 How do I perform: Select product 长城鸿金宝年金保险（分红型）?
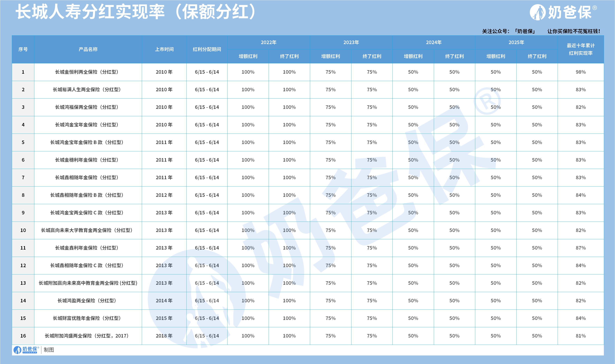[88, 125]
